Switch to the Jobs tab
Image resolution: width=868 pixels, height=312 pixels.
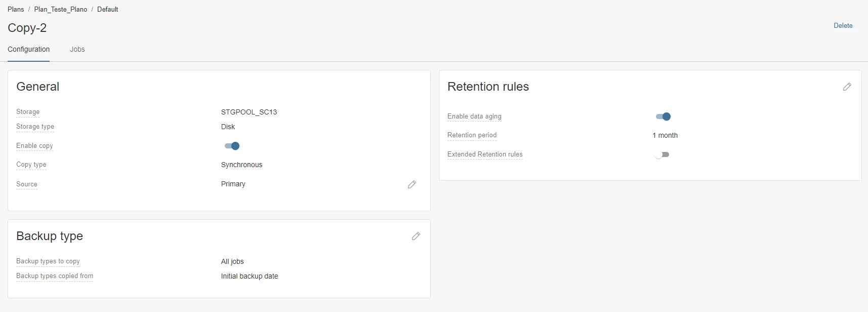tap(77, 49)
